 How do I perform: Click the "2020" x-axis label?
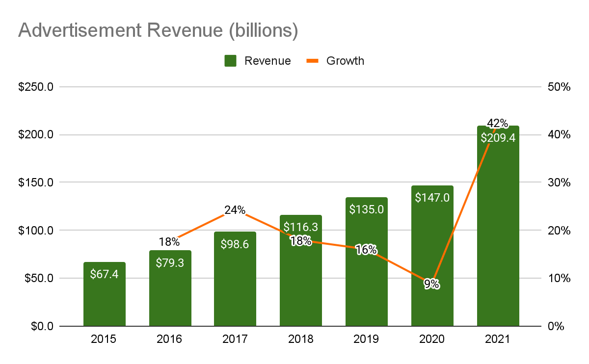432,339
